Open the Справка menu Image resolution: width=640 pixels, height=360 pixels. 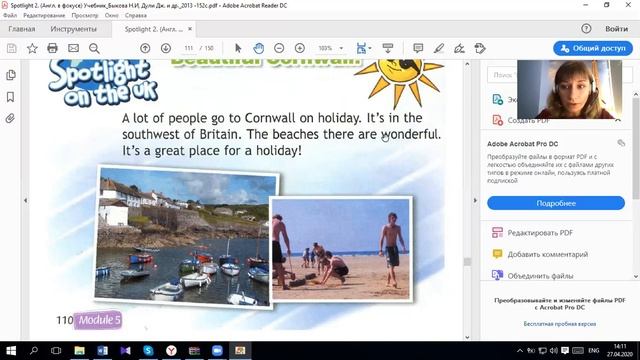tap(136, 15)
